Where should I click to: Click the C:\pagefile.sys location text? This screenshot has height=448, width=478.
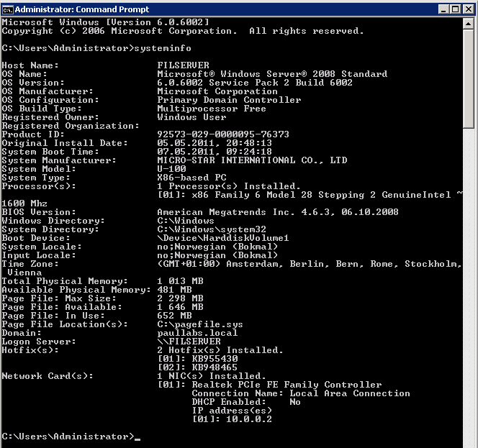[x=200, y=324]
